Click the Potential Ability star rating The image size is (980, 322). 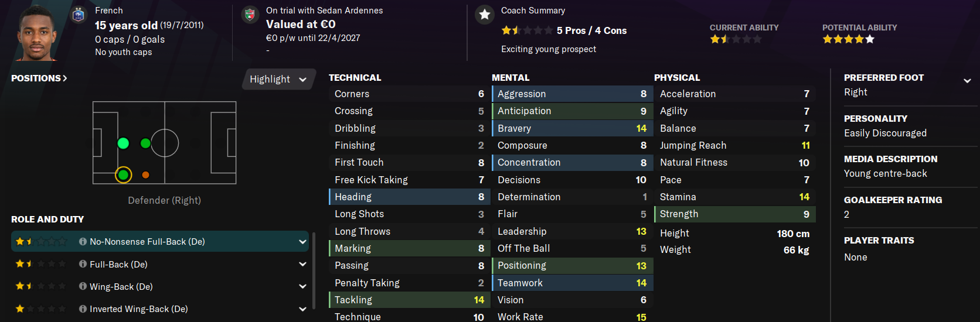(848, 39)
